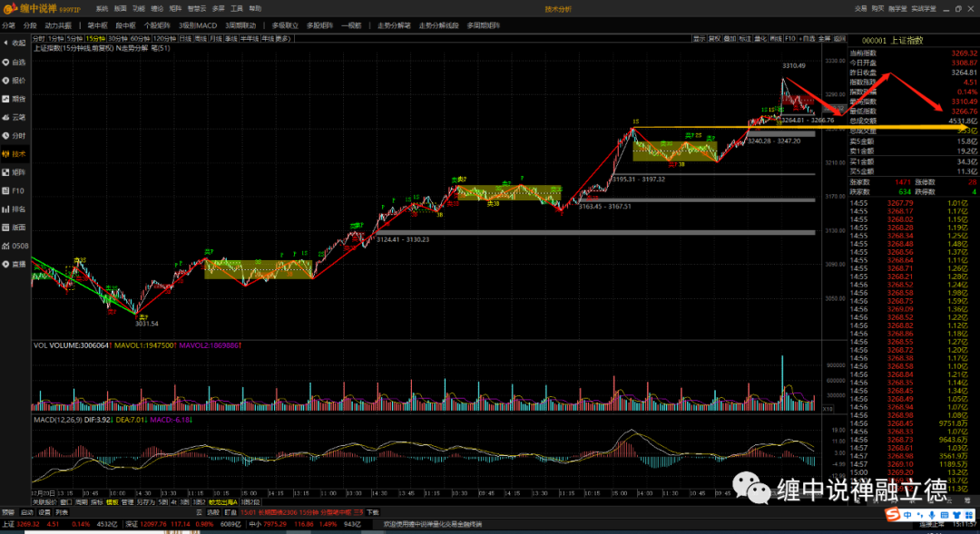The image size is (980, 534).
Task: Toggle 多级联立 view
Action: coord(285,25)
